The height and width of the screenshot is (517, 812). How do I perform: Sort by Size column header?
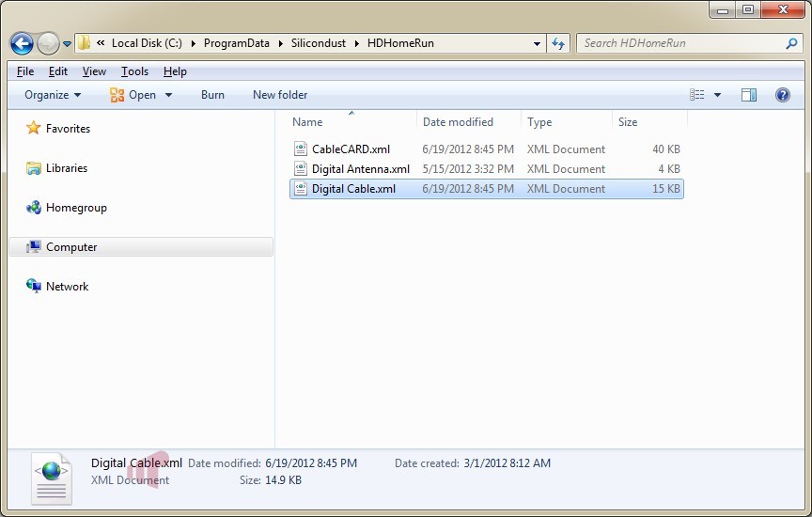[x=628, y=122]
